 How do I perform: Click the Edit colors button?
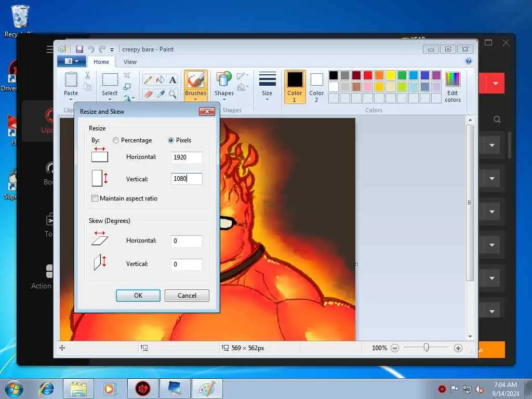453,87
